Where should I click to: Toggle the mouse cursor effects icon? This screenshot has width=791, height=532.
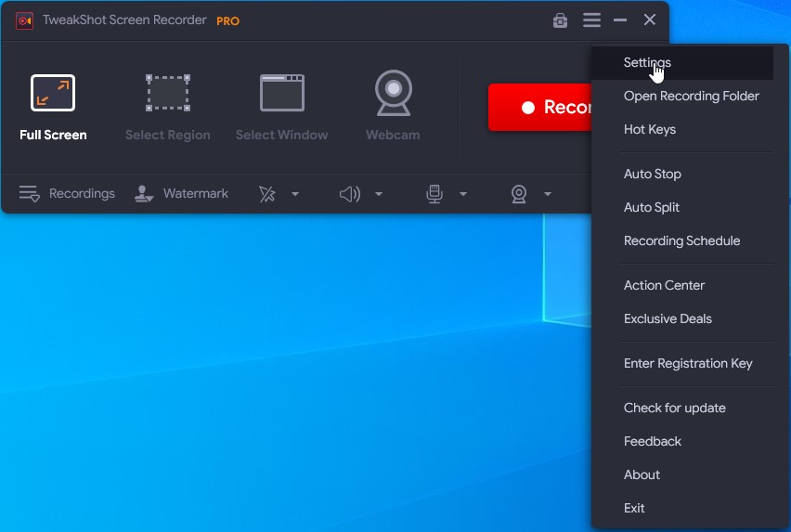click(267, 194)
